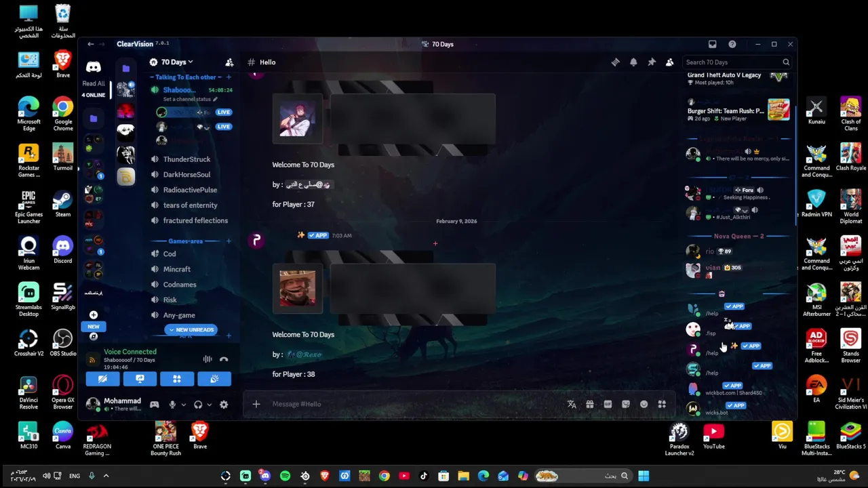Open Discover servers compass icon
This screenshot has width=868, height=488.
coord(94,336)
